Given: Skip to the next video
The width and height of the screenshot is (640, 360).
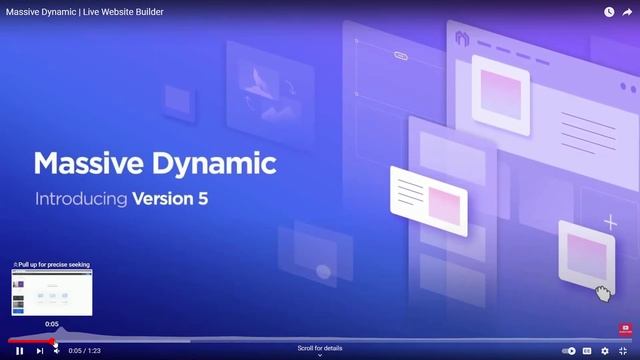Looking at the screenshot, I should [x=40, y=351].
